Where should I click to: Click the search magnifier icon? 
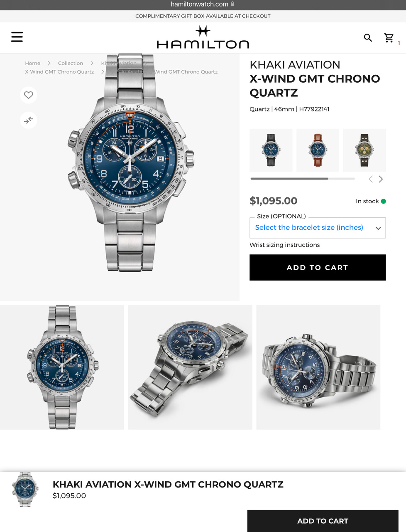[x=368, y=38]
